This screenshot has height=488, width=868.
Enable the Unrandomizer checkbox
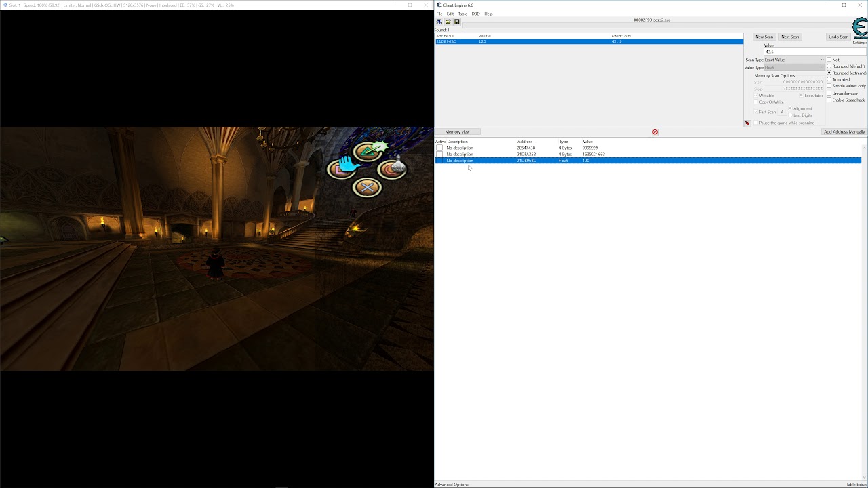(829, 94)
